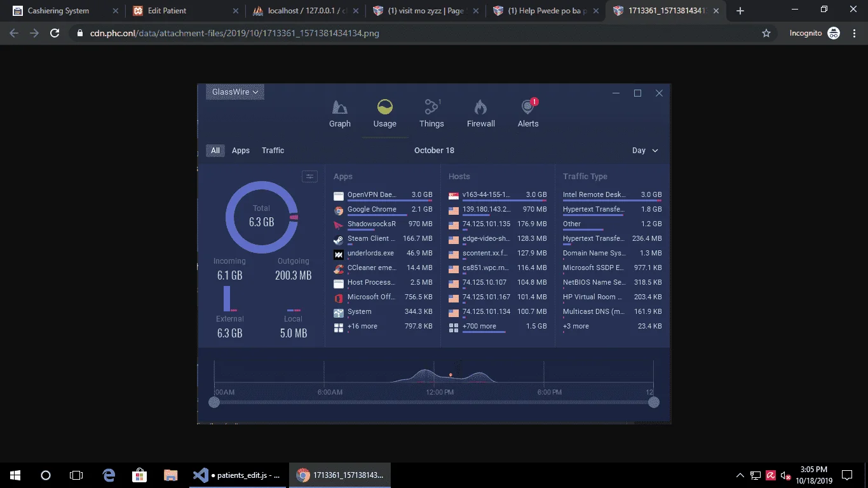This screenshot has height=488, width=868.
Task: Select host edge-video-sh in Hosts list
Action: click(x=498, y=239)
